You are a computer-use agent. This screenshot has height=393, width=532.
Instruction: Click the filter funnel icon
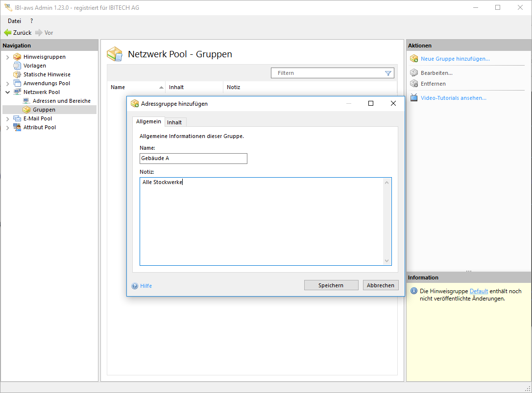[x=388, y=73]
